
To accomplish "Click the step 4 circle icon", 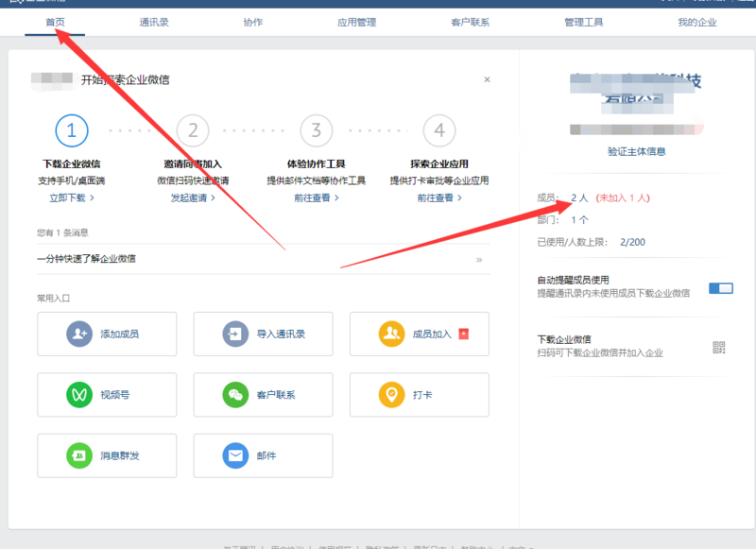I will click(439, 130).
